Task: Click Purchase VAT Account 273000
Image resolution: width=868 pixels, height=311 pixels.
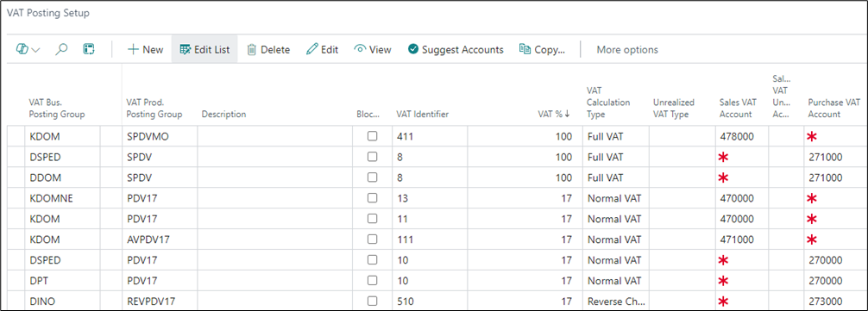Action: 835,302
